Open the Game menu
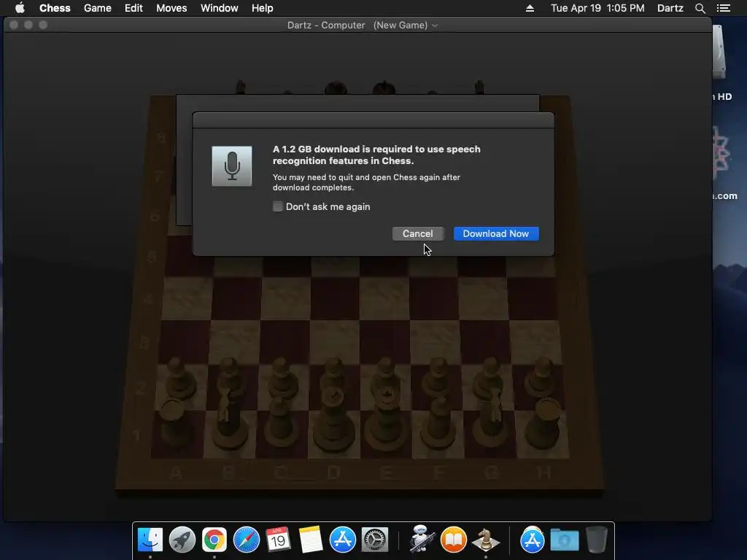The height and width of the screenshot is (560, 747). coord(97,8)
